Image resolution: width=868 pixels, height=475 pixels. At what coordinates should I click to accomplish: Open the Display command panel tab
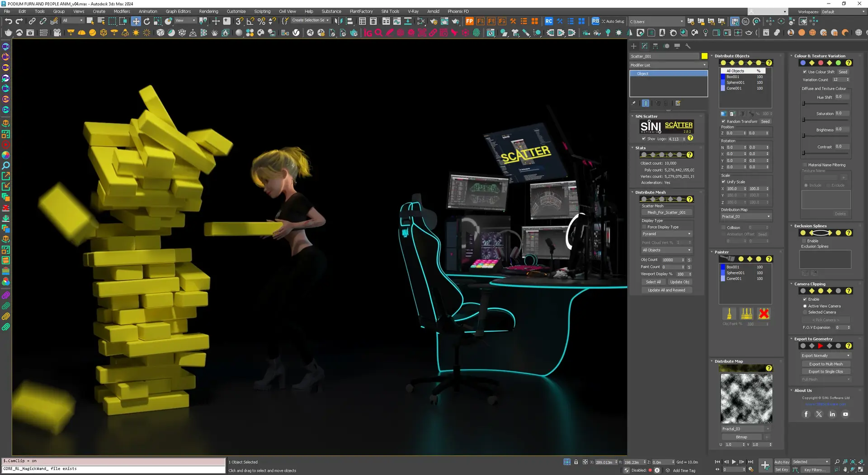(x=677, y=46)
